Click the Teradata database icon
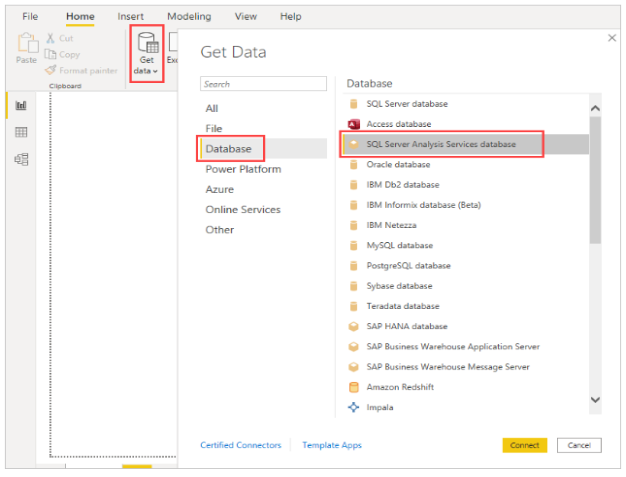The image size is (626, 477). pos(353,306)
